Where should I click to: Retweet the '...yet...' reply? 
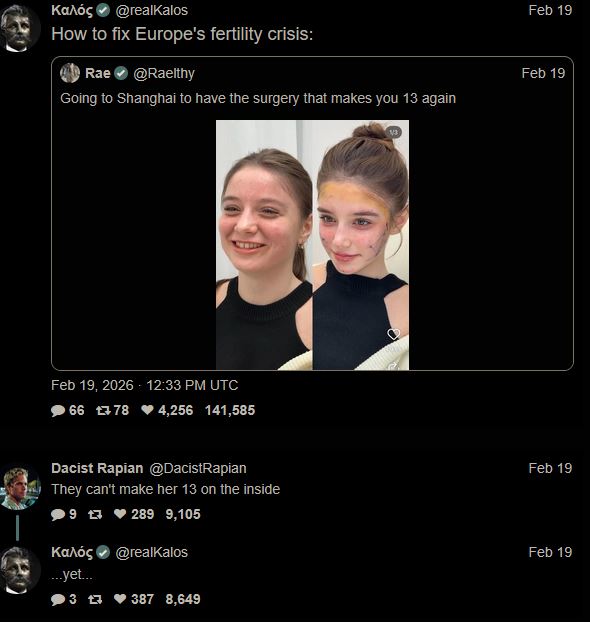[95, 599]
